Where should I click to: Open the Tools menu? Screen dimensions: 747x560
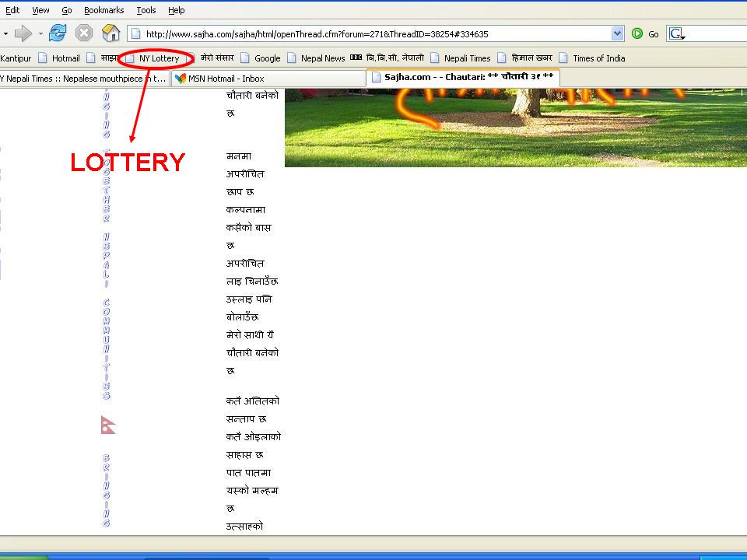point(146,10)
